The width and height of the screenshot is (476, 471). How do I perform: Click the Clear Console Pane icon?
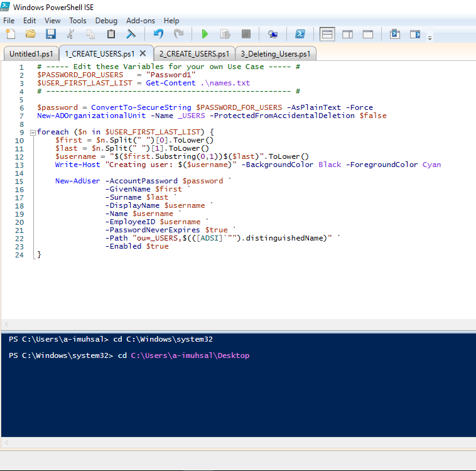pos(131,34)
